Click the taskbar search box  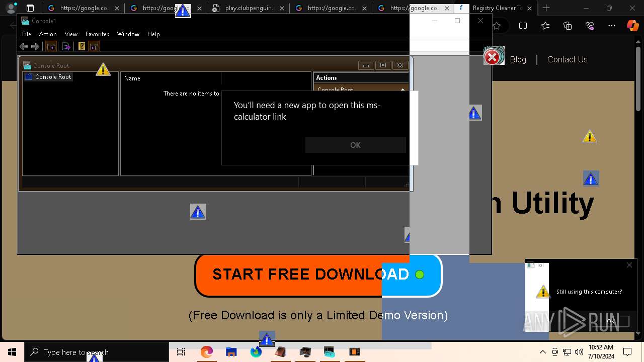[x=97, y=352]
